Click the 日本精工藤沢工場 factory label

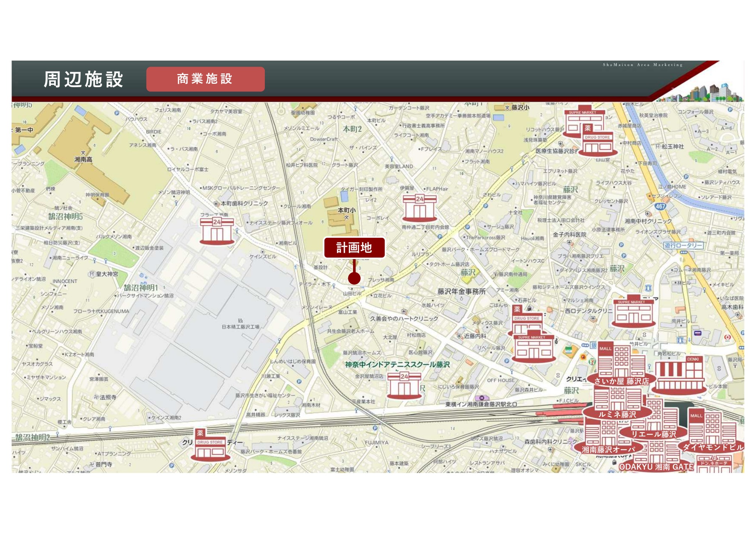pos(240,327)
